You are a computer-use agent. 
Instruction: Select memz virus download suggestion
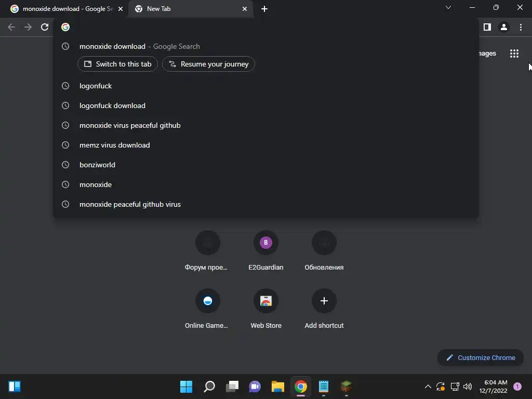[265, 145]
